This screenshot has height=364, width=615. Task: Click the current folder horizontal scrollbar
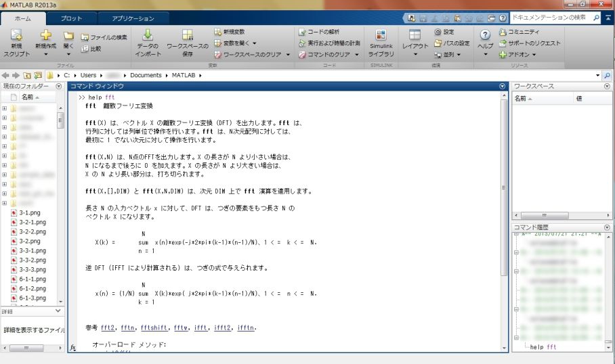click(x=26, y=348)
